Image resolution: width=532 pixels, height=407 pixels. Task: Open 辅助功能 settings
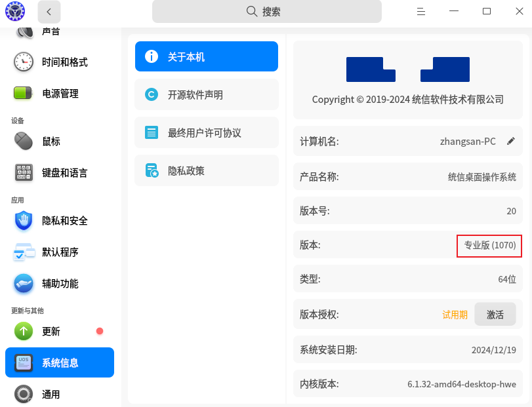60,283
